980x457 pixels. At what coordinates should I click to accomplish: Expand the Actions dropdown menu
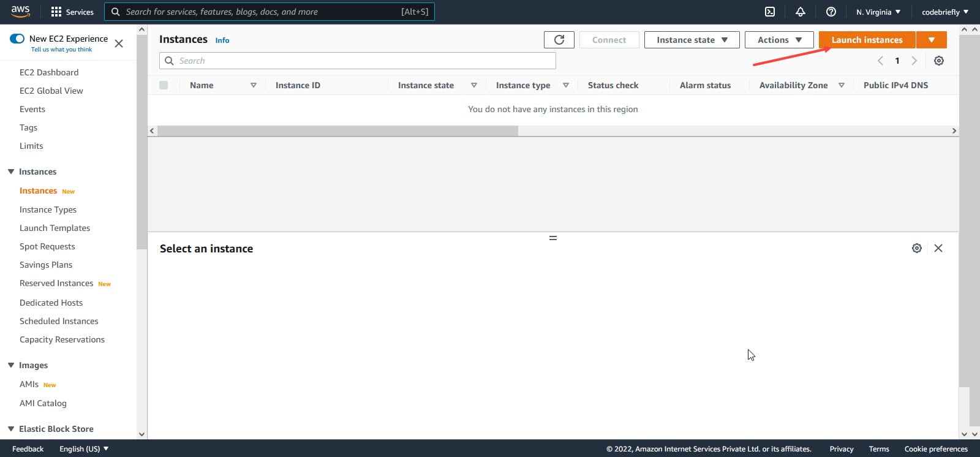pyautogui.click(x=779, y=40)
